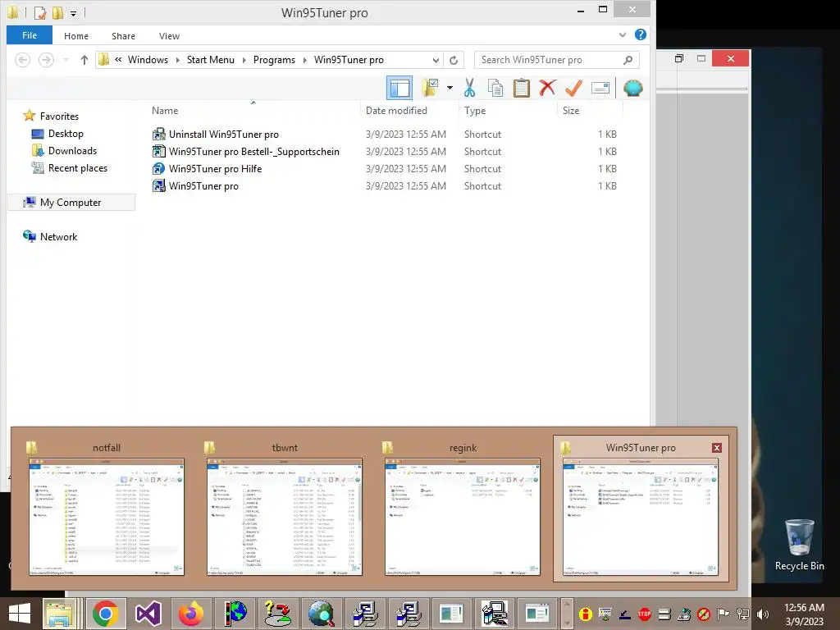Open the clock showing 12:56 AM
Viewport: 840px width, 630px height.
[x=804, y=614]
